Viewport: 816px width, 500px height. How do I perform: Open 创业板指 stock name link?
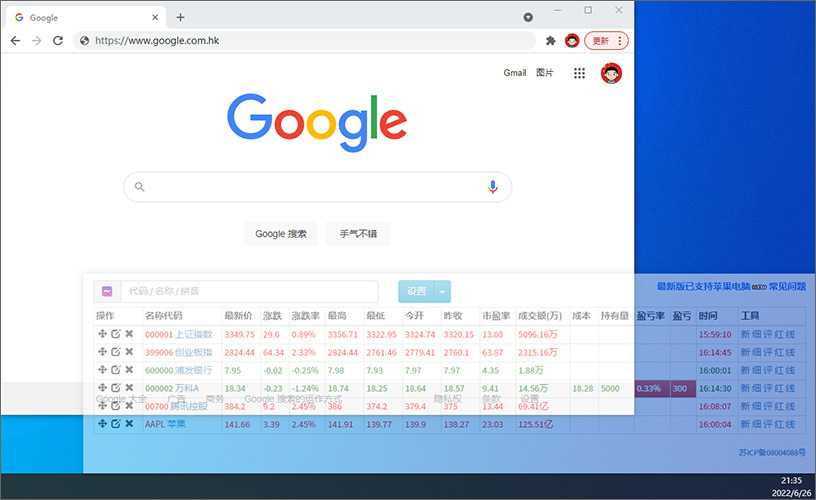point(194,353)
